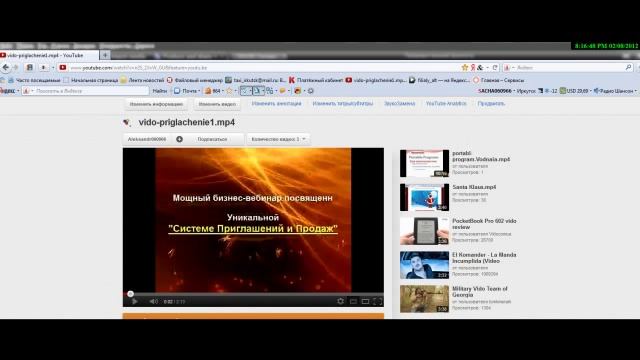Open the SACHA060966 account dropdown

click(496, 91)
